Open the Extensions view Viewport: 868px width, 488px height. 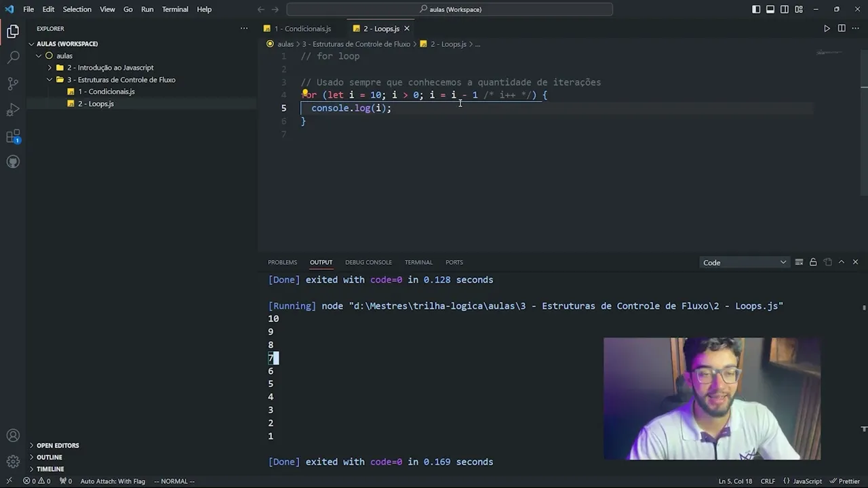(x=13, y=136)
